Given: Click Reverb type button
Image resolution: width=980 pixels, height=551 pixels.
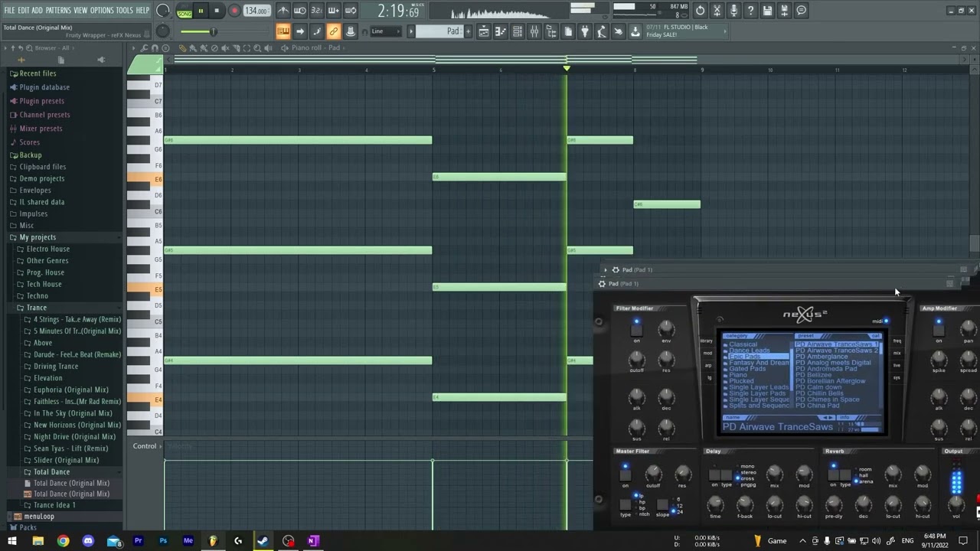Looking at the screenshot, I should (x=845, y=474).
